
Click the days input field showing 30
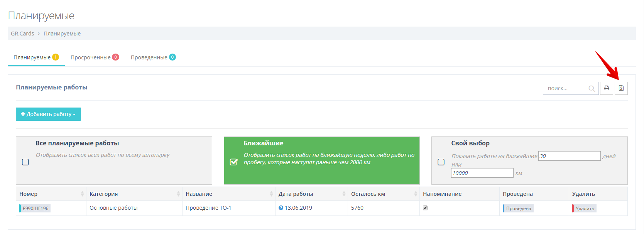coord(569,156)
